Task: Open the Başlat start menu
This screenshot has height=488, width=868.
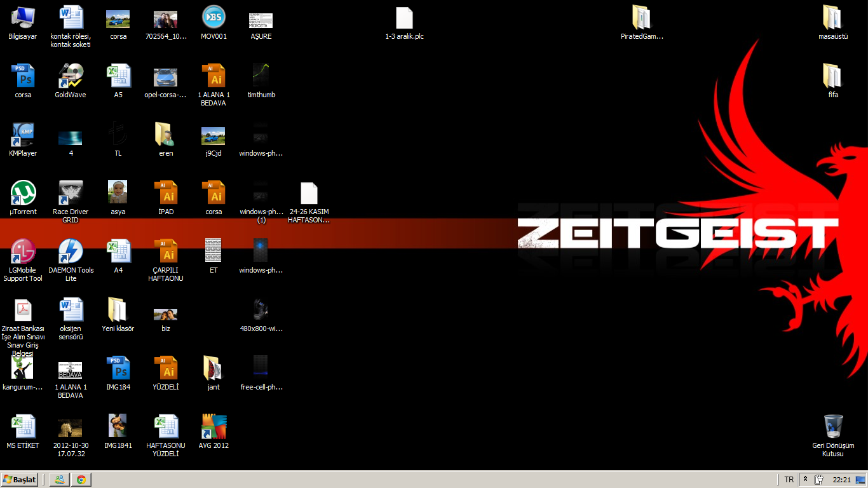Action: 20,480
